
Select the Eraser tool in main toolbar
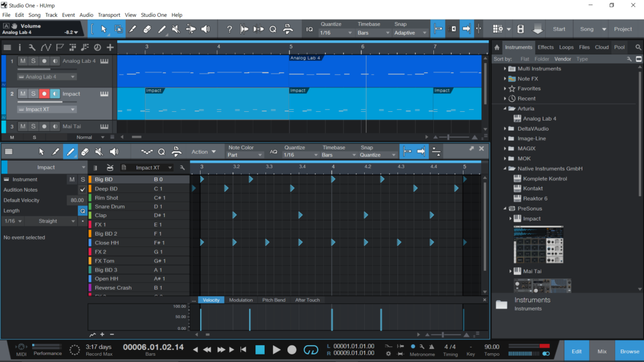point(147,29)
